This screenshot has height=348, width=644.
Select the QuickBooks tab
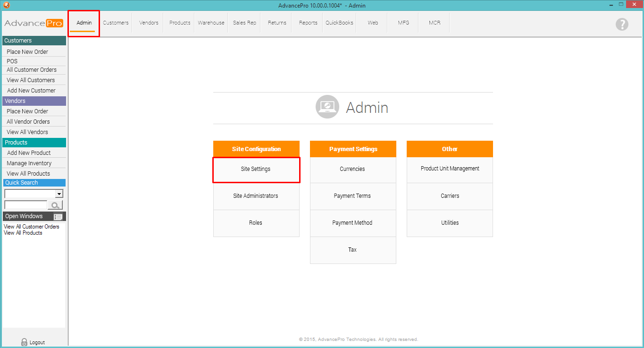[x=339, y=23]
